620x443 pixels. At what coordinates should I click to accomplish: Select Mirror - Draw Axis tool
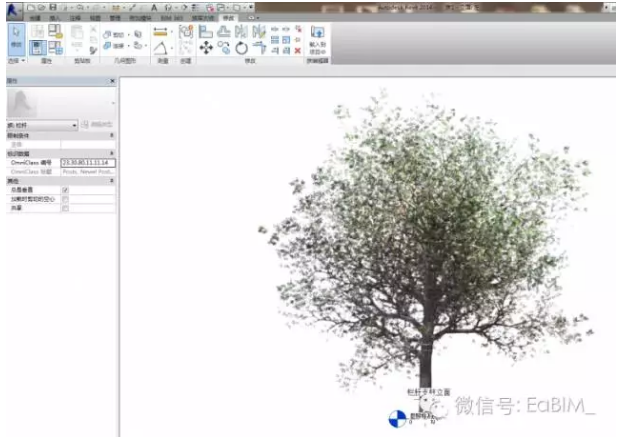click(x=259, y=32)
